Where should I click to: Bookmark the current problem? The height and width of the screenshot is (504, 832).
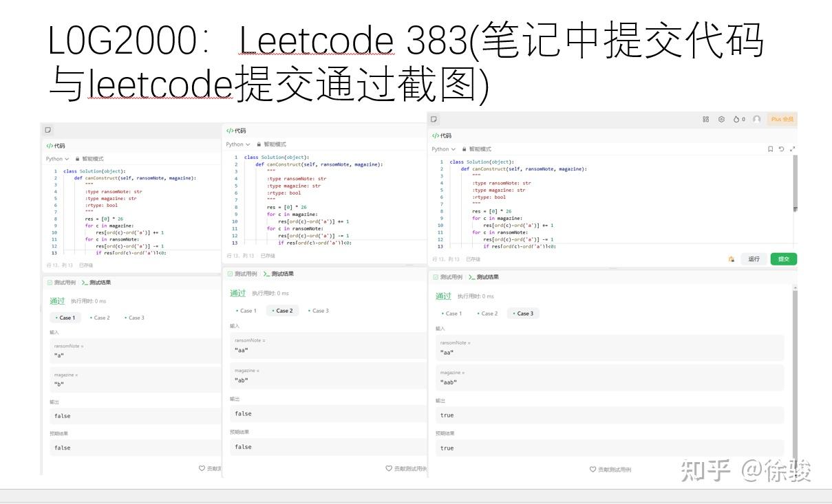pos(770,149)
